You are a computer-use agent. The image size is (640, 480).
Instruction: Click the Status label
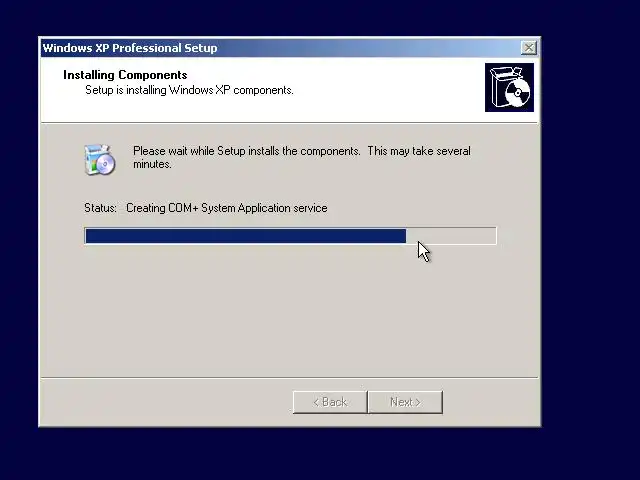point(100,208)
